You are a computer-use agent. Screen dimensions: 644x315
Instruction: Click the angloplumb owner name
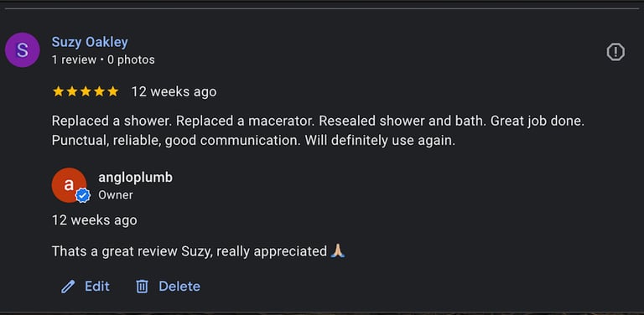(135, 178)
